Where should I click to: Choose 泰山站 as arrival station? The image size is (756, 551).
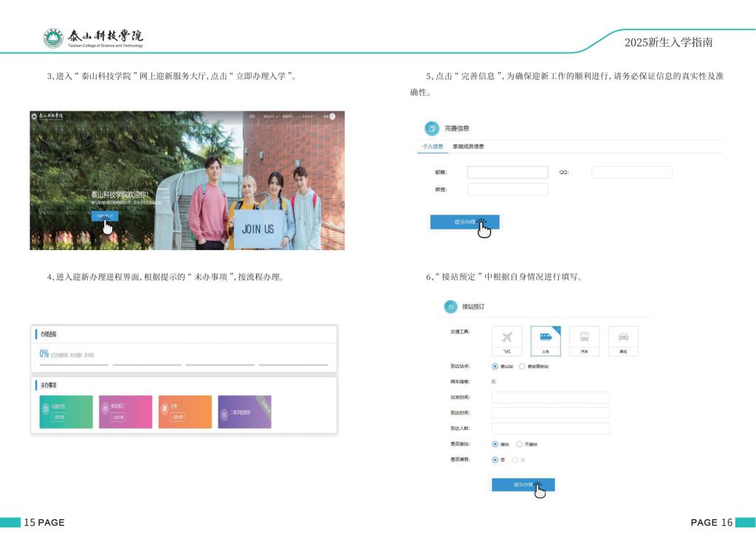(x=495, y=366)
